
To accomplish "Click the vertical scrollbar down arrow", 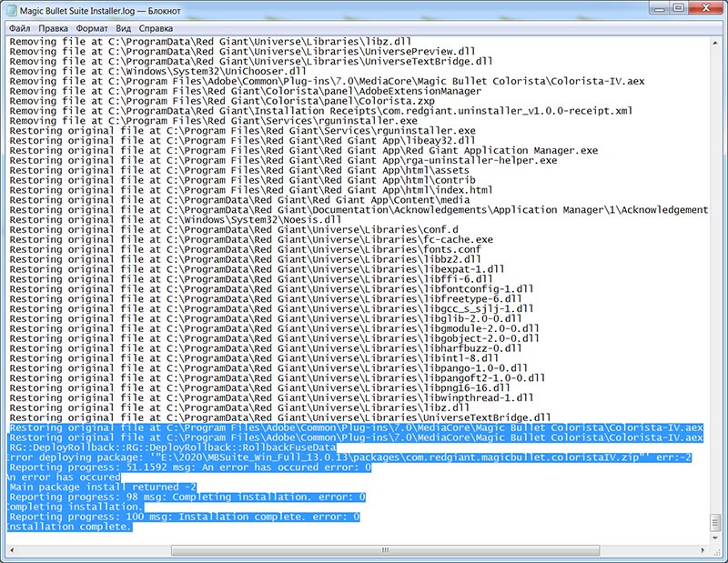I will pos(715,538).
